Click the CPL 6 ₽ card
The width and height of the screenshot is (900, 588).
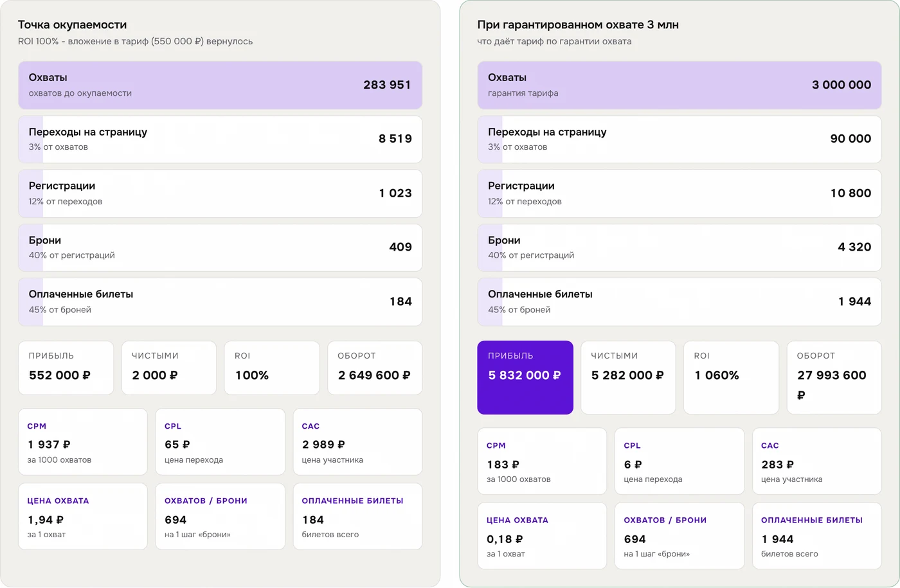679,461
